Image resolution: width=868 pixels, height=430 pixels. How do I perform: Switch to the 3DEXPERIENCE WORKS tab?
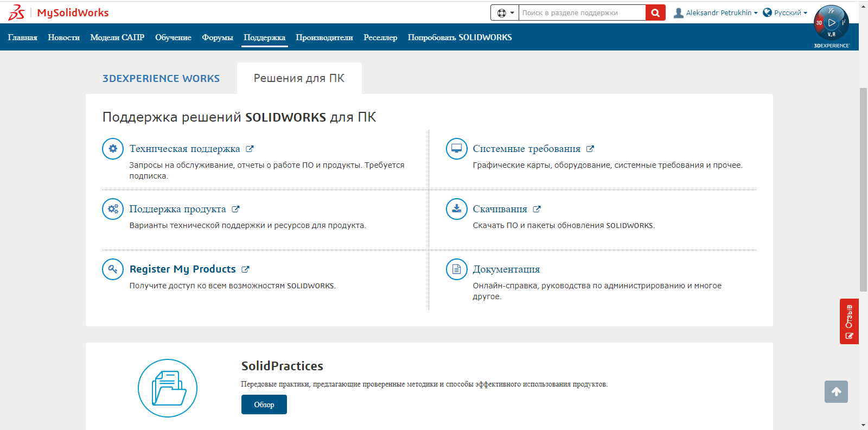[161, 79]
